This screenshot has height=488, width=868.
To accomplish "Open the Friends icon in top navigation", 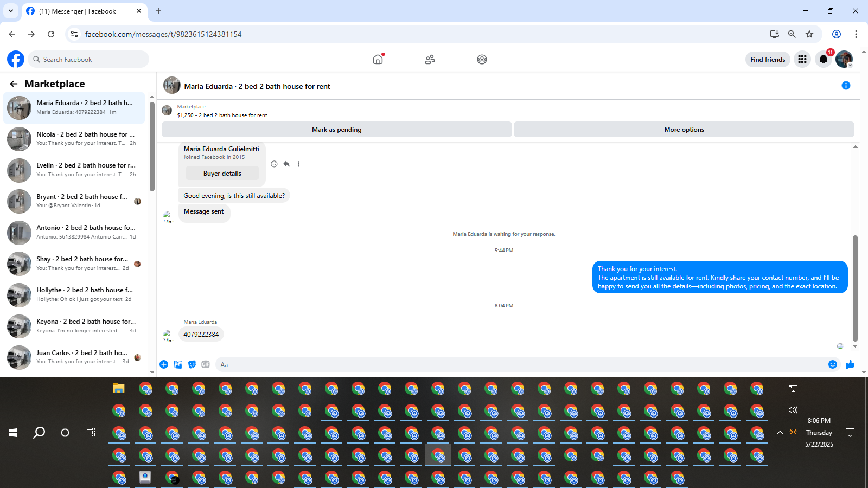I will (430, 59).
